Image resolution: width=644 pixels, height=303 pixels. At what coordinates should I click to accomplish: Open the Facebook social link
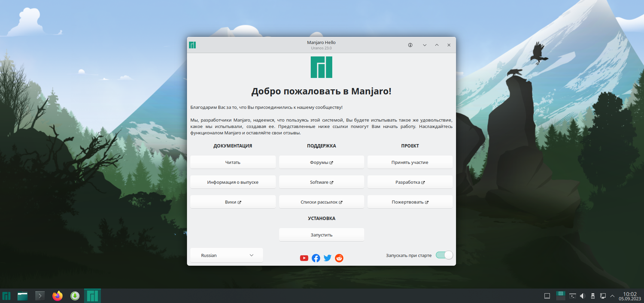pos(316,258)
